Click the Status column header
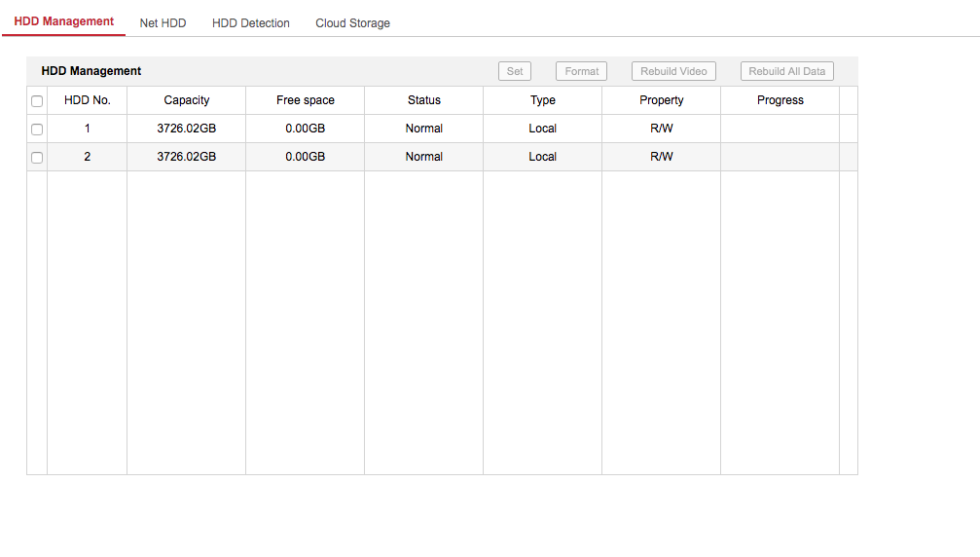The image size is (980, 557). [x=424, y=100]
